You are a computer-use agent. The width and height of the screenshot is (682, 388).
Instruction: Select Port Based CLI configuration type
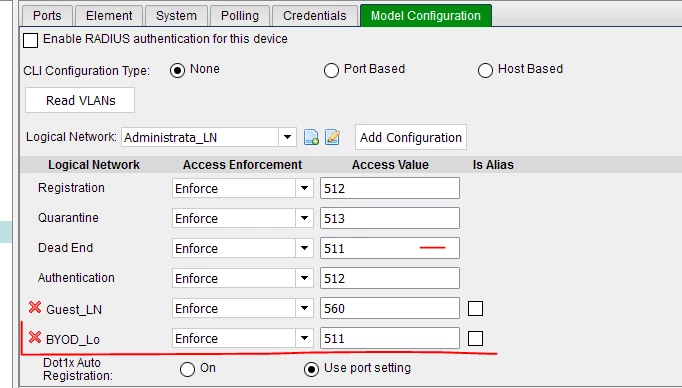pos(331,70)
